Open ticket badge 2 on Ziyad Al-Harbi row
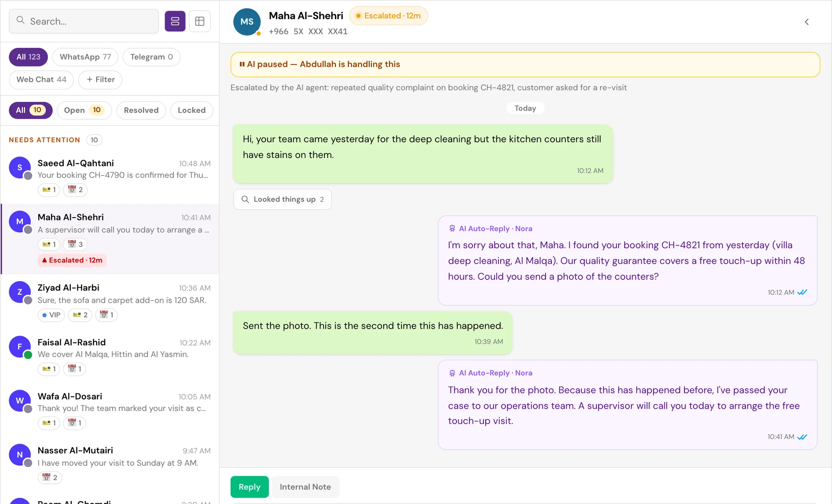Viewport: 832px width, 504px height. [80, 315]
